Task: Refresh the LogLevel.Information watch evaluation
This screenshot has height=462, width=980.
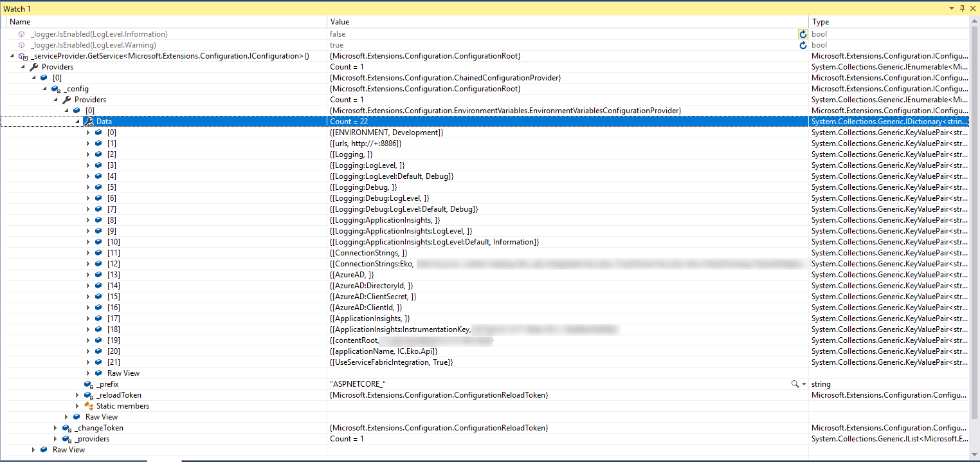Action: (x=803, y=33)
